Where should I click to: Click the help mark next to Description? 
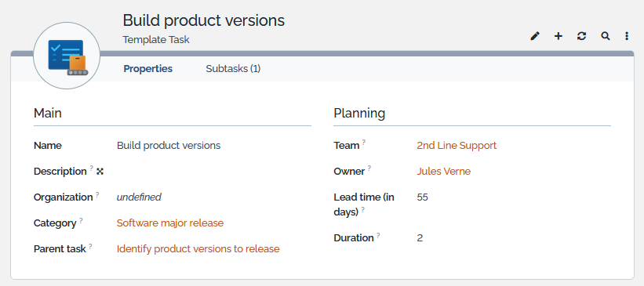92,168
